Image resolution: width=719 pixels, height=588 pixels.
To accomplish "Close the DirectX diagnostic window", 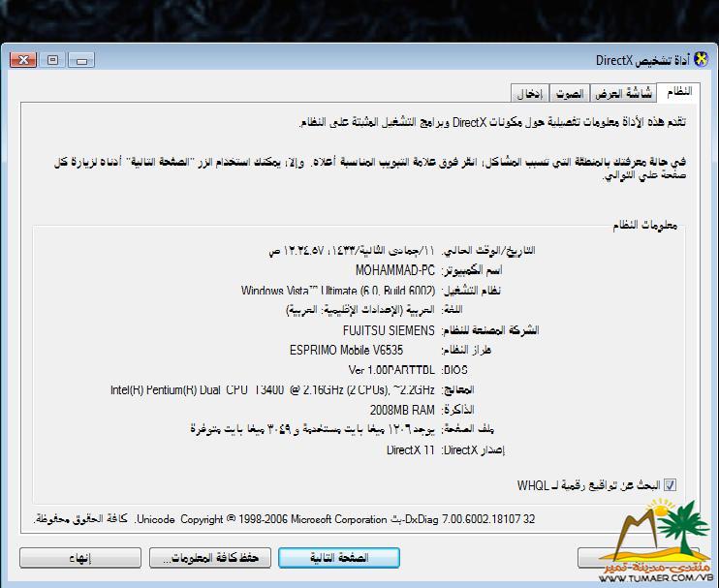I will pos(25,60).
